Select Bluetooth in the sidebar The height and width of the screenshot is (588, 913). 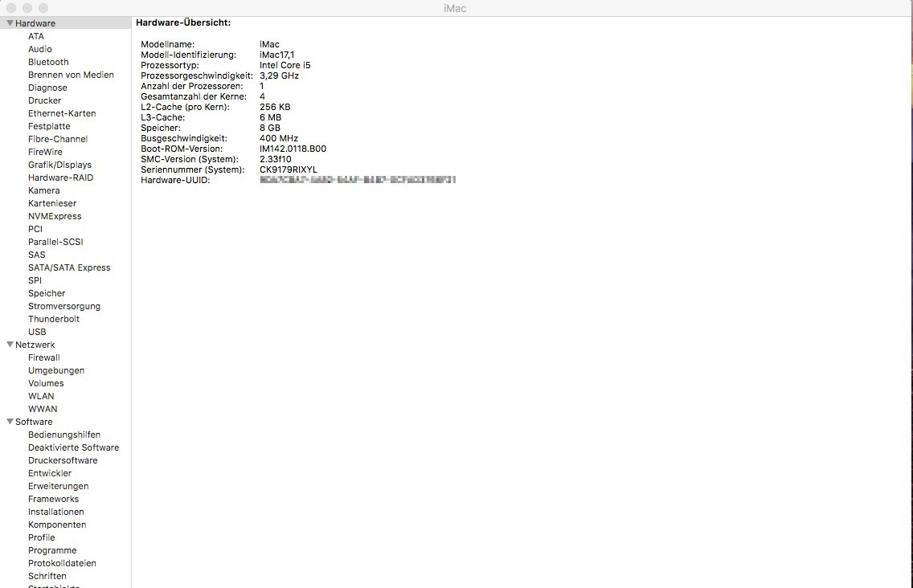point(48,62)
